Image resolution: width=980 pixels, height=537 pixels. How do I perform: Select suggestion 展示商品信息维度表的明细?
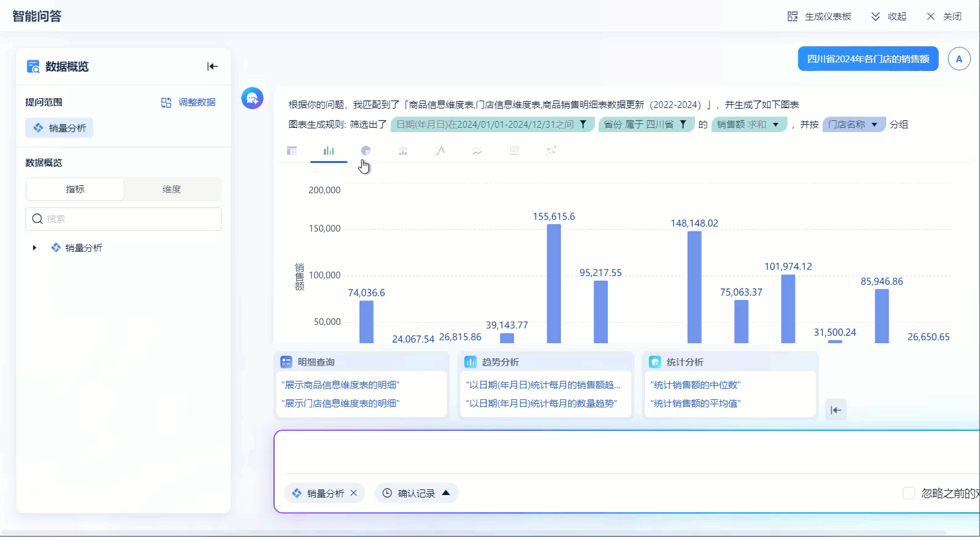pos(341,385)
